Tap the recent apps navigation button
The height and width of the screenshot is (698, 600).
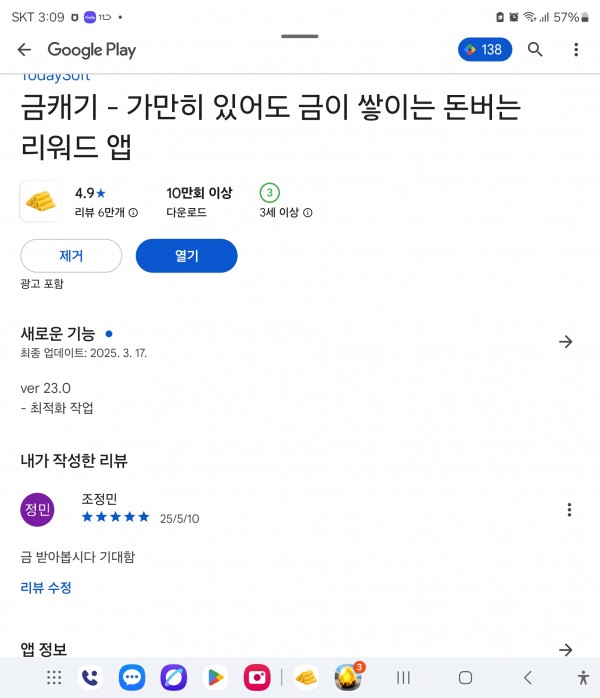(403, 678)
